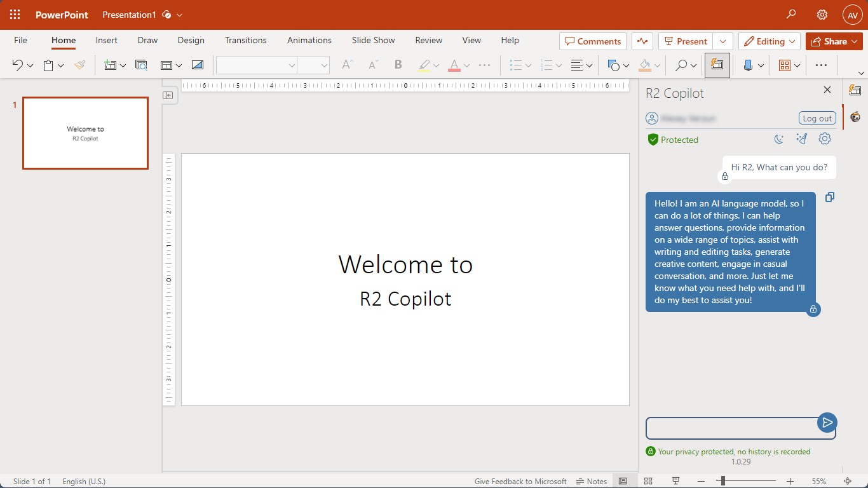Switch to Slide Sorter view in status bar

point(648,481)
